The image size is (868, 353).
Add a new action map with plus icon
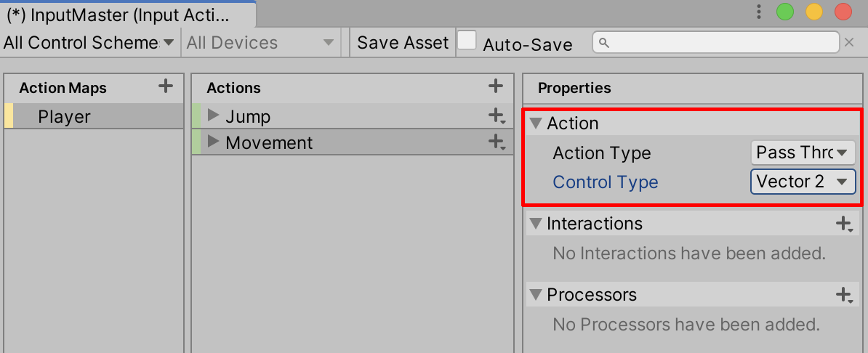(x=166, y=86)
